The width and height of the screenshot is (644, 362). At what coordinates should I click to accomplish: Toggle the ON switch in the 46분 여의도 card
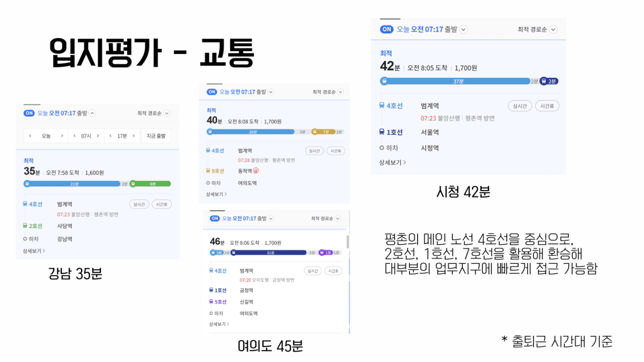(215, 219)
